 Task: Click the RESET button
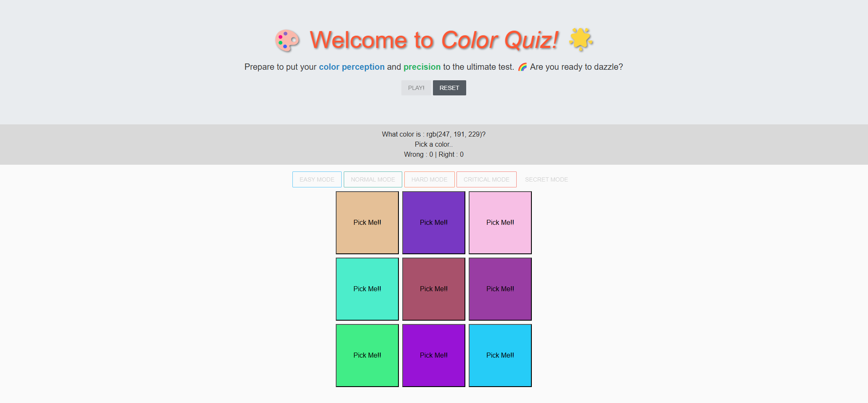point(449,87)
